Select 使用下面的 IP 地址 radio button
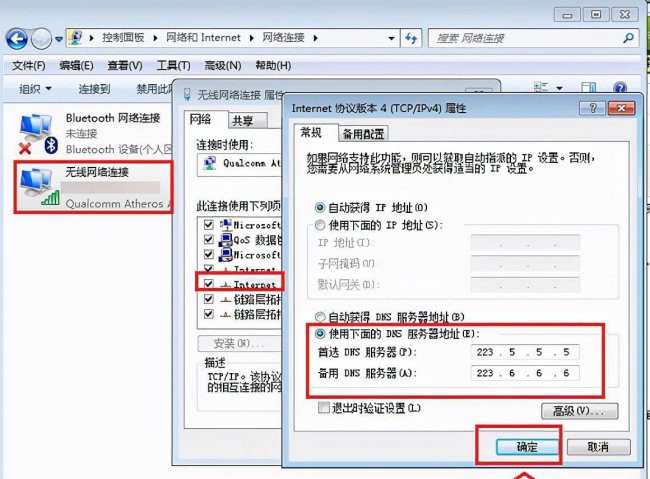Screen dimensions: 650x479 click(x=320, y=225)
